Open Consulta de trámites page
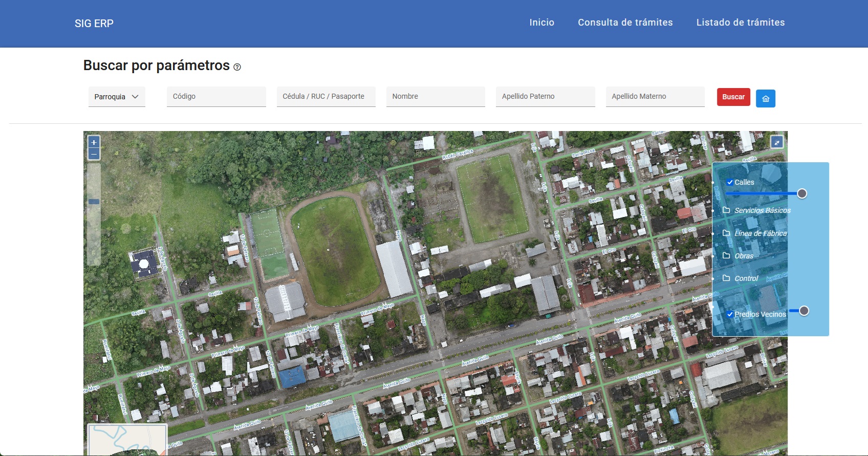The height and width of the screenshot is (456, 868). pos(625,23)
